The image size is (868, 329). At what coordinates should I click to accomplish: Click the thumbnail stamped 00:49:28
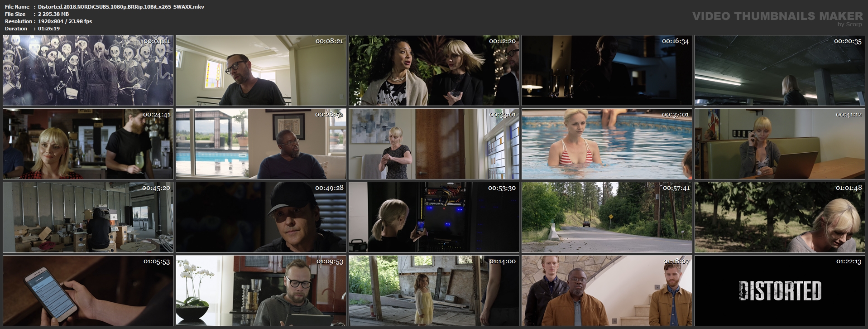click(261, 217)
